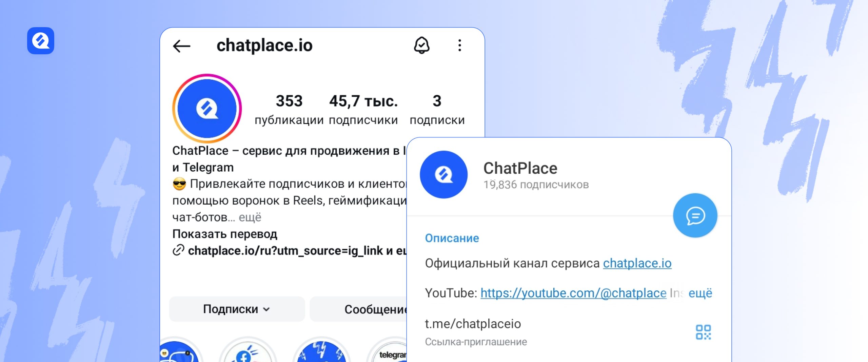Click the t.me/chatplaceio invite link

click(x=473, y=324)
